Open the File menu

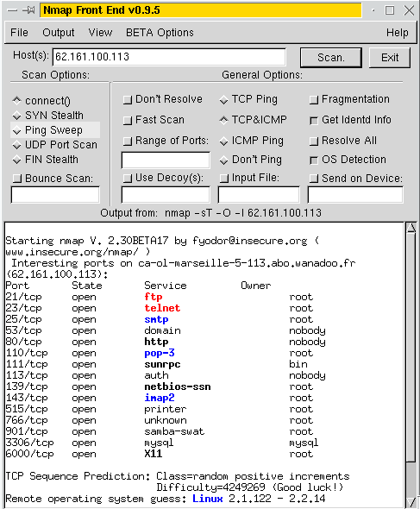coord(19,33)
